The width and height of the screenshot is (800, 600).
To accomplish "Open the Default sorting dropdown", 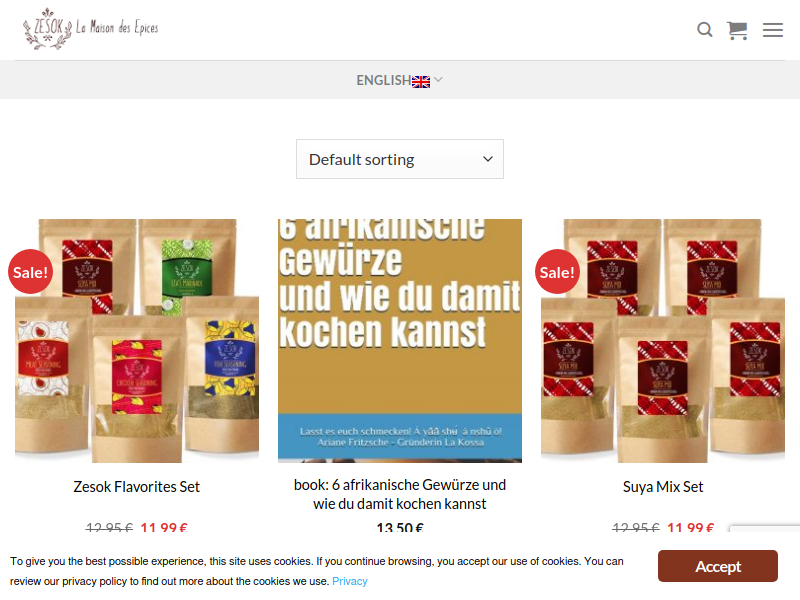I will [400, 159].
